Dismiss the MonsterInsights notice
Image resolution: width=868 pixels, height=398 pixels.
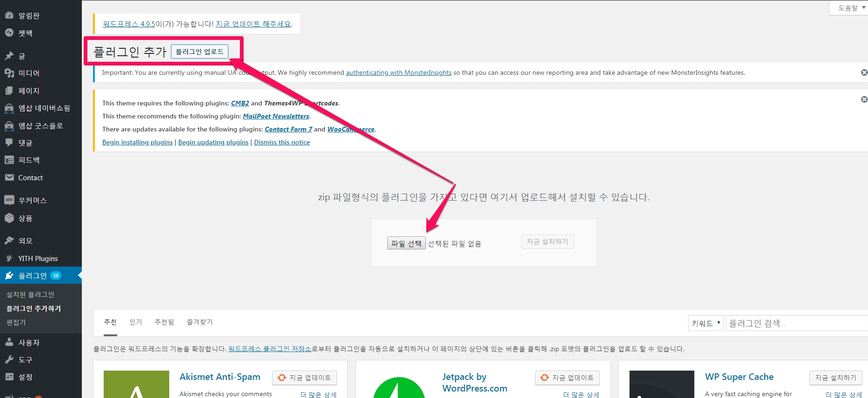click(x=864, y=72)
